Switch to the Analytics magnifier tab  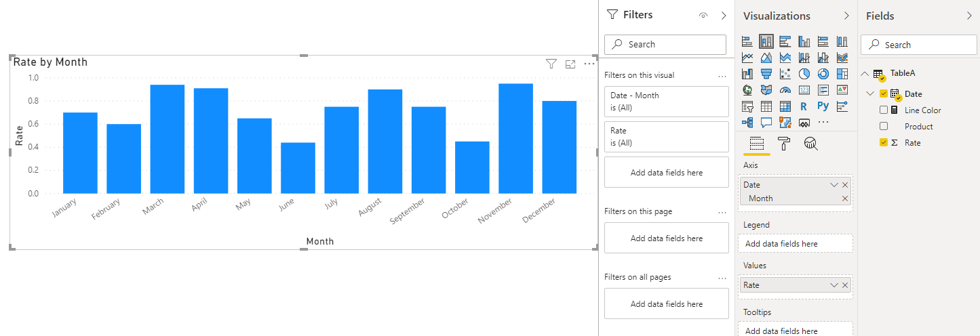810,143
